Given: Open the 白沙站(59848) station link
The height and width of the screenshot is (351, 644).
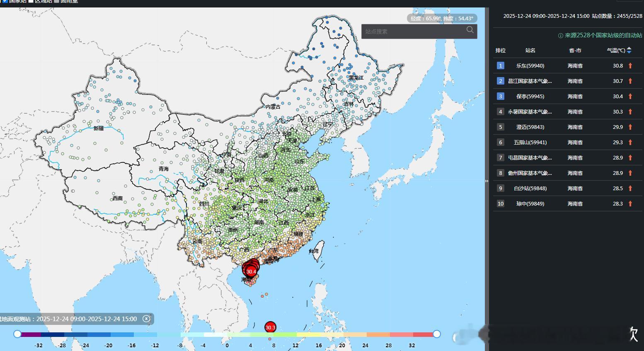Looking at the screenshot, I should pyautogui.click(x=530, y=188).
